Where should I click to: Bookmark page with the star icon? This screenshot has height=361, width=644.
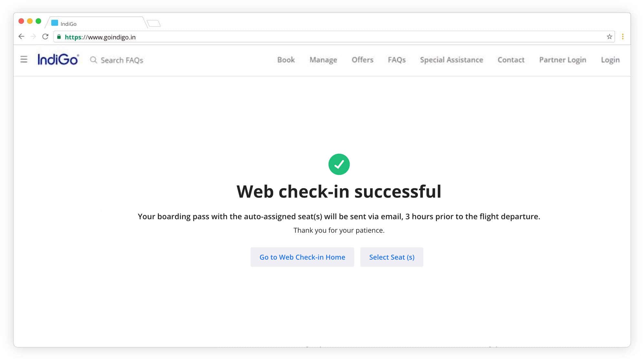(609, 37)
